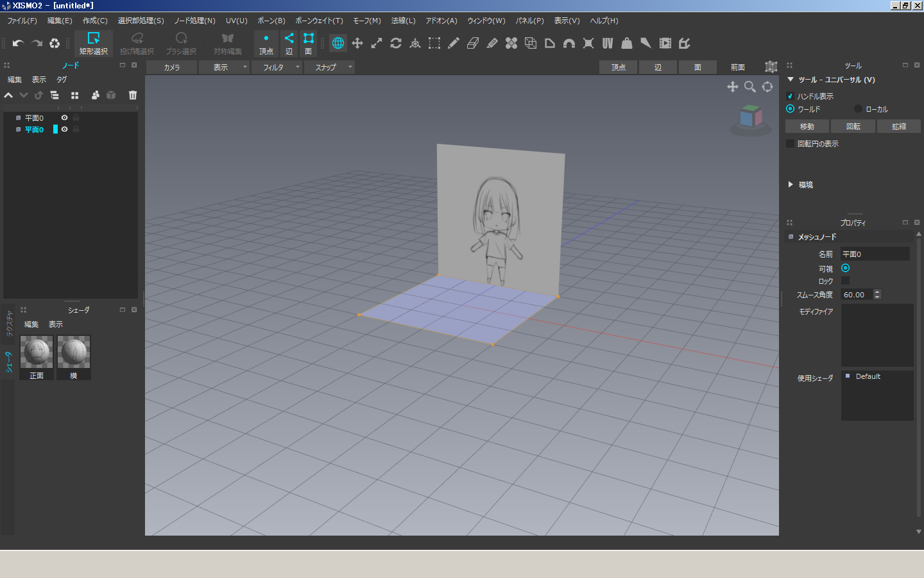Open the 前面 view selector
This screenshot has width=924, height=578.
738,67
